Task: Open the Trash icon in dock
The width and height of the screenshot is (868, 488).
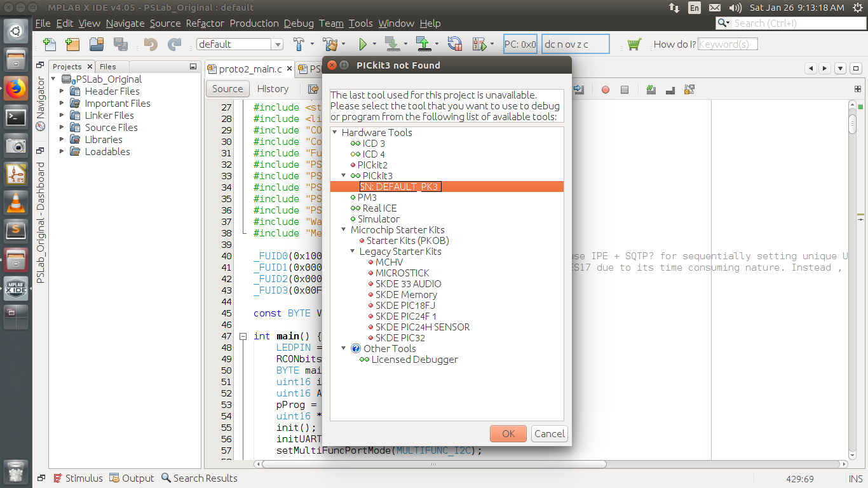Action: point(16,471)
